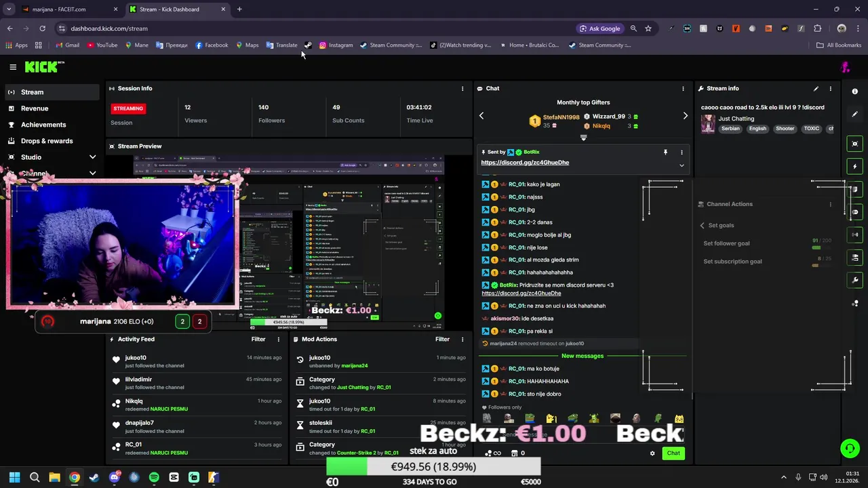Open three-dot menu of the pinned message
Image resolution: width=868 pixels, height=488 pixels.
(682, 152)
